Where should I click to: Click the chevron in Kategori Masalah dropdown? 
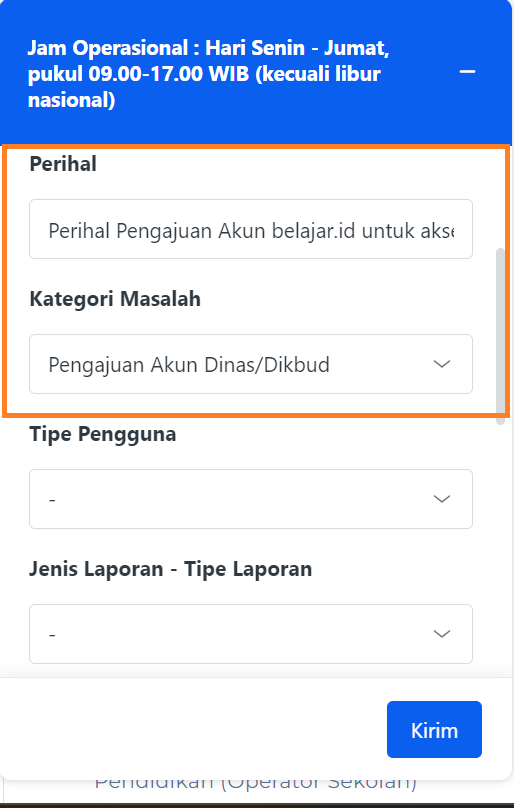tap(442, 364)
